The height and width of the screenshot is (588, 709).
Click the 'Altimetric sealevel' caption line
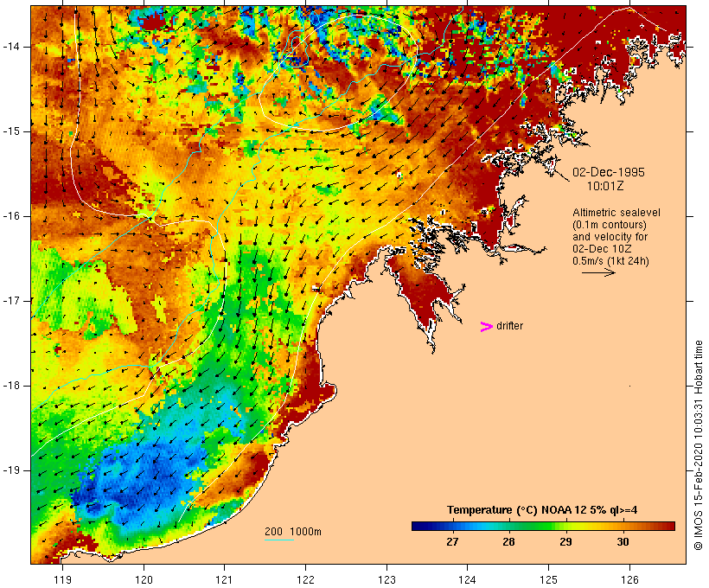[616, 213]
